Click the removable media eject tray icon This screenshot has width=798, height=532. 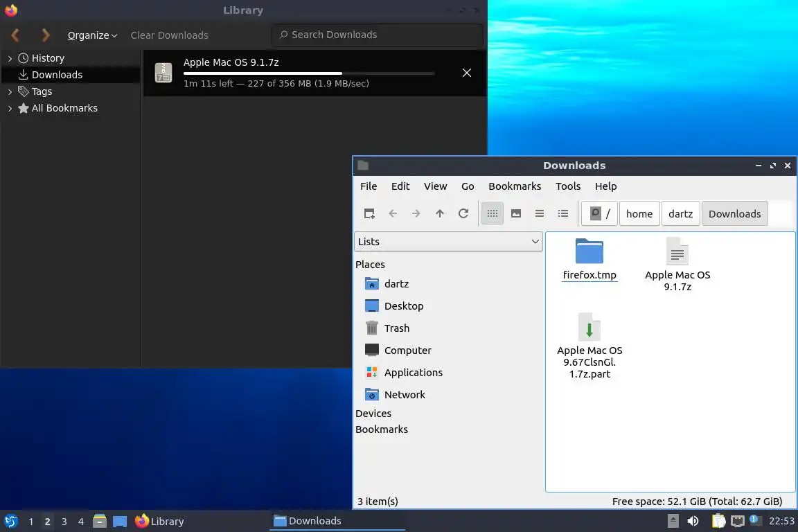click(673, 521)
